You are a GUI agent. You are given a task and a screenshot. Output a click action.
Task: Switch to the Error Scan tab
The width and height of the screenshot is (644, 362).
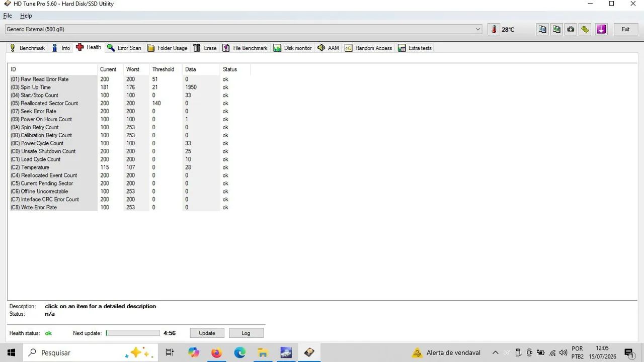tap(124, 48)
